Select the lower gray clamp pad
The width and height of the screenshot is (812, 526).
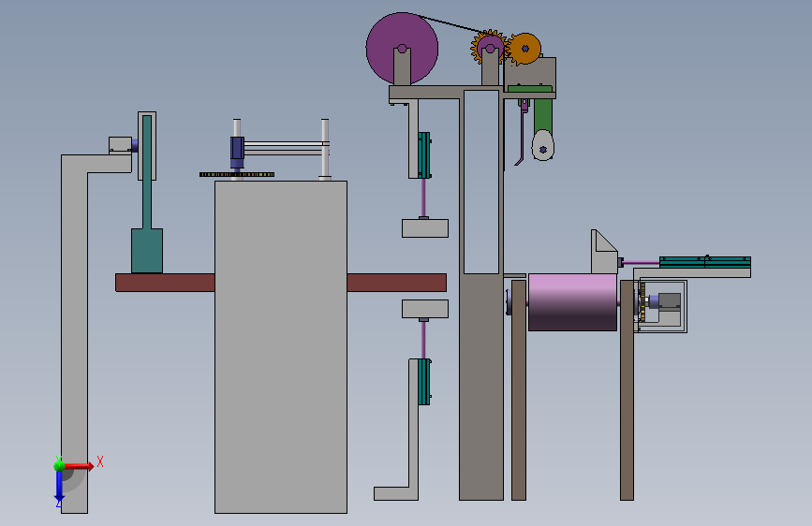pos(425,309)
